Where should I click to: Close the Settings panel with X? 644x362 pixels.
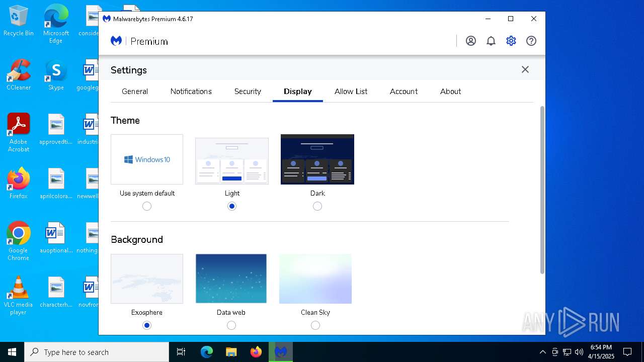[525, 70]
